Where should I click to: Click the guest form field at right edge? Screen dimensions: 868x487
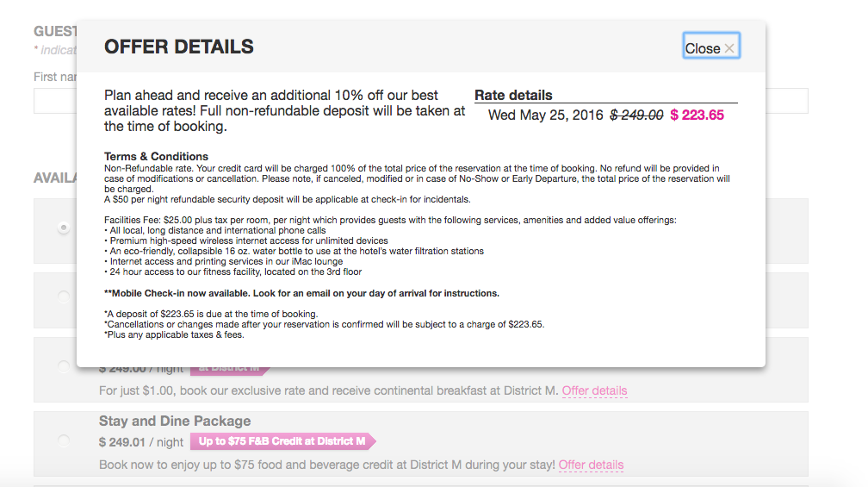(787, 101)
